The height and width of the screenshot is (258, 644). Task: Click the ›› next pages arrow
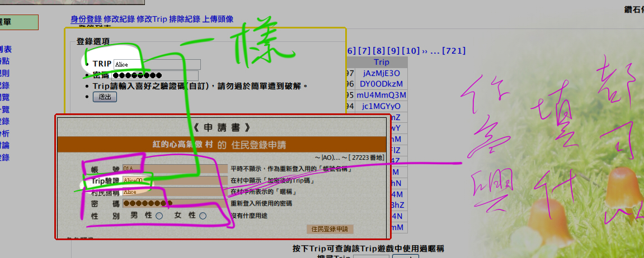425,51
